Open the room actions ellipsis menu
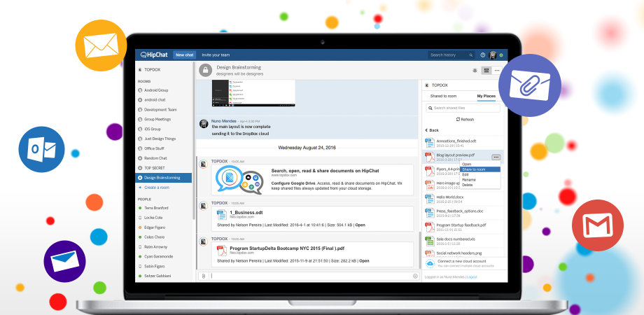This screenshot has width=644, height=315. (496, 70)
